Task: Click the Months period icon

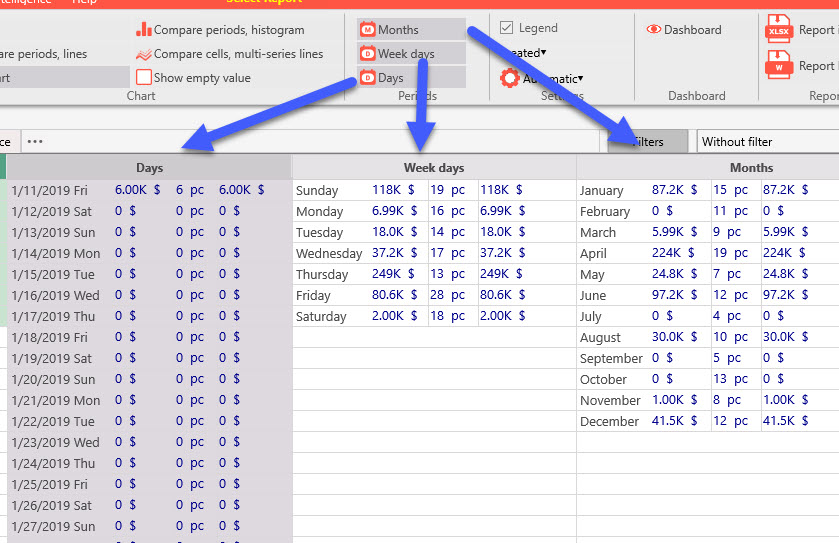Action: pos(368,29)
